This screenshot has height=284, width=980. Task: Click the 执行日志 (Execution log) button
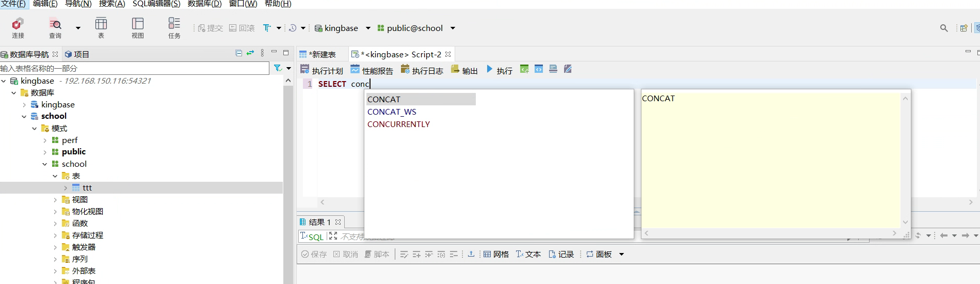422,70
